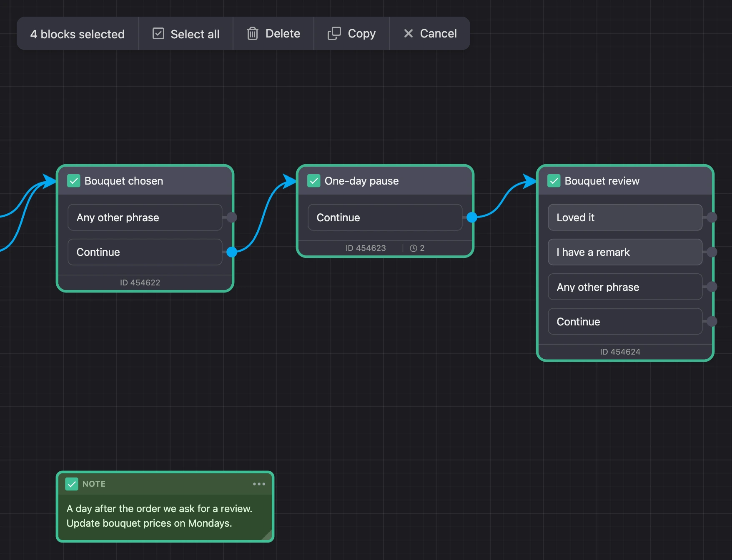Select 'Continue' option in Bouquet review block
732x560 pixels.
625,321
